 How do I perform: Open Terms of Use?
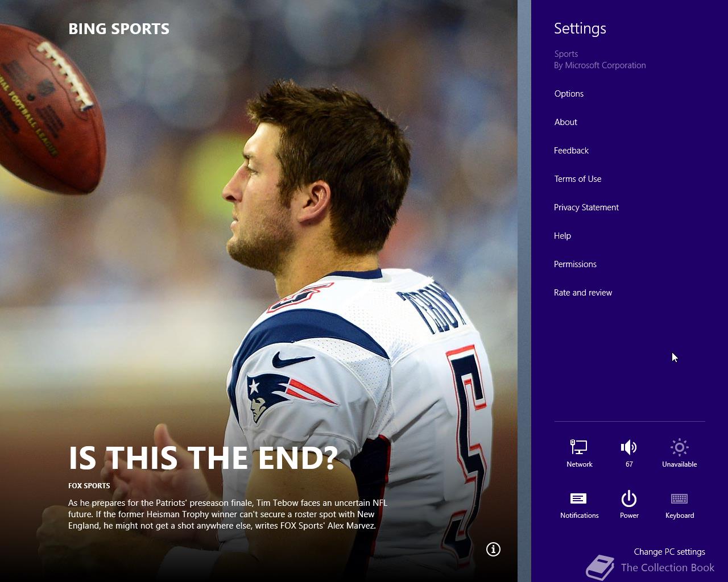coord(577,179)
